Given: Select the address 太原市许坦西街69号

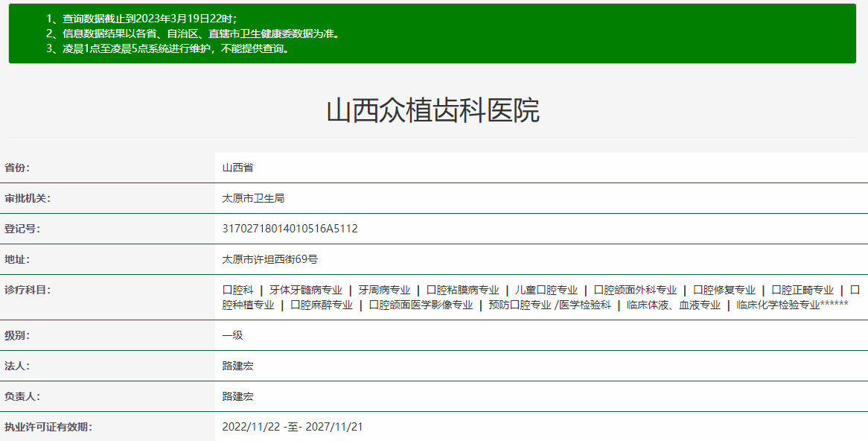Looking at the screenshot, I should [270, 259].
